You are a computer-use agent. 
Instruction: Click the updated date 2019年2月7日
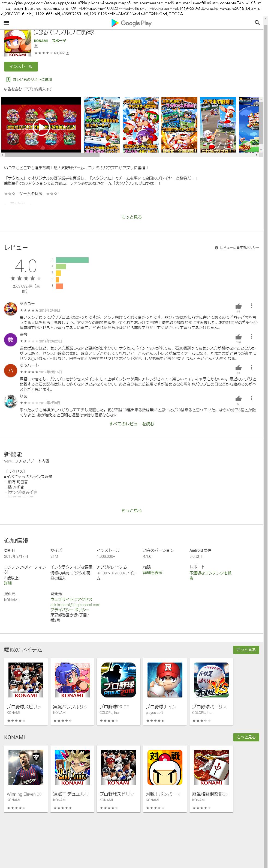click(x=16, y=556)
